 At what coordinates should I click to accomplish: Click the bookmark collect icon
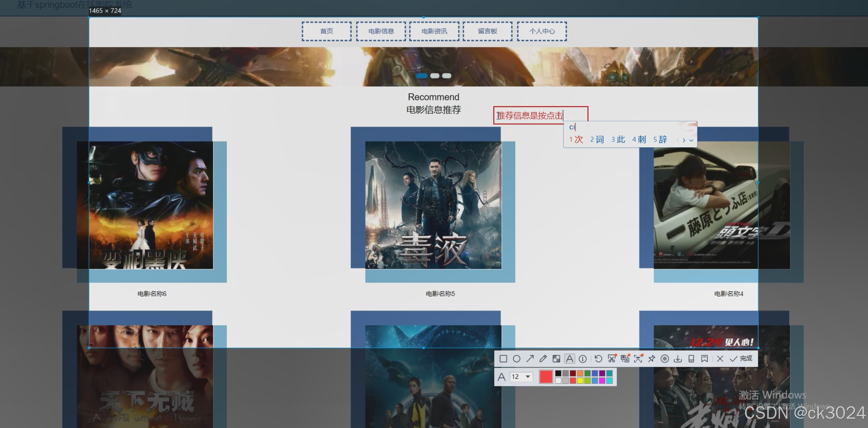click(x=704, y=359)
